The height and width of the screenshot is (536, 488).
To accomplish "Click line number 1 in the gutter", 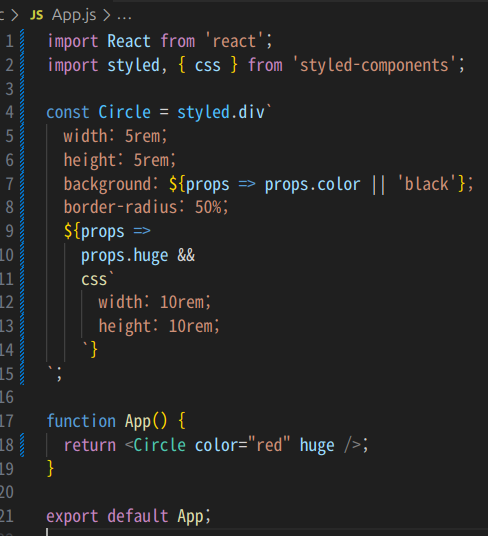I will point(10,42).
